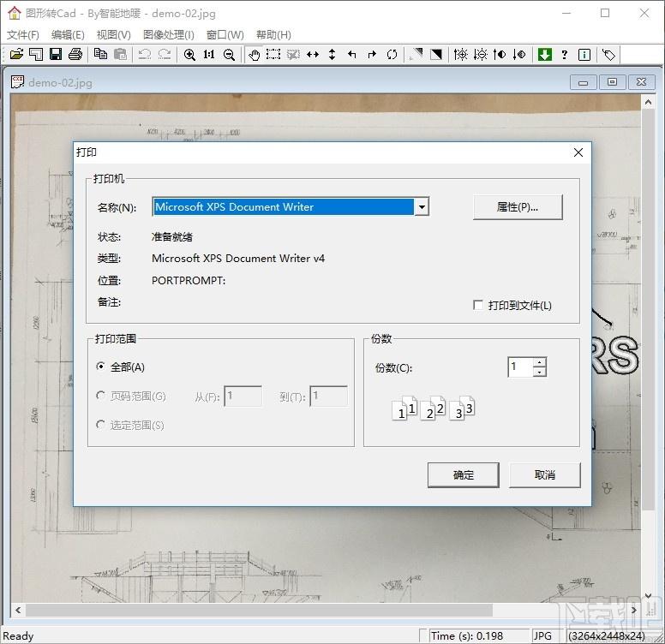
Task: Select the zoom in magnifier tool
Action: (189, 54)
